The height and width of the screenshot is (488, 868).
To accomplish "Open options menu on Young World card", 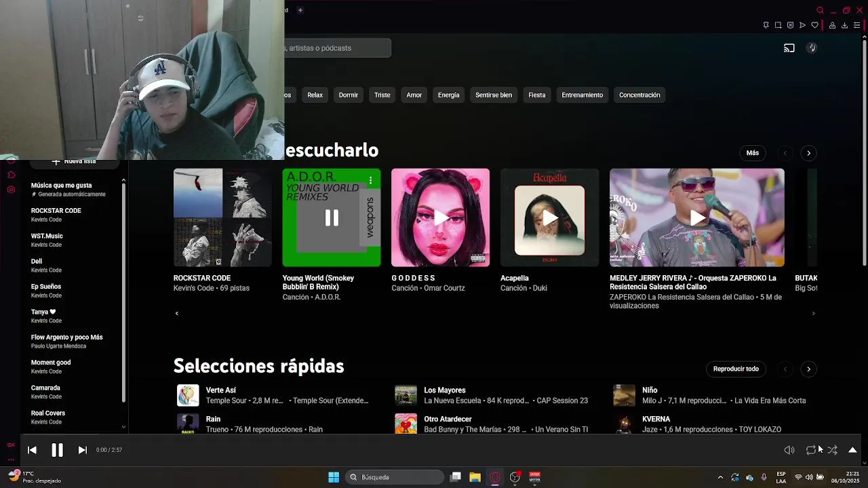I will click(371, 180).
